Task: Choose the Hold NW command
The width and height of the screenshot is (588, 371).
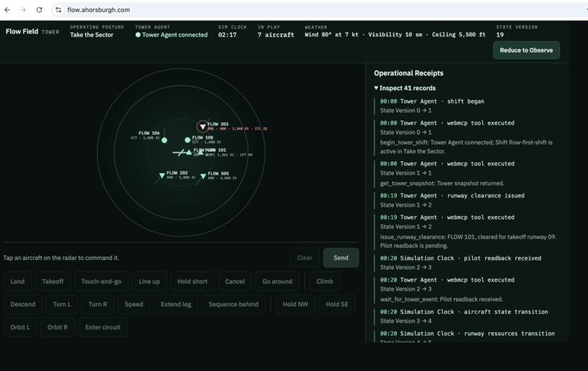Action: point(295,304)
